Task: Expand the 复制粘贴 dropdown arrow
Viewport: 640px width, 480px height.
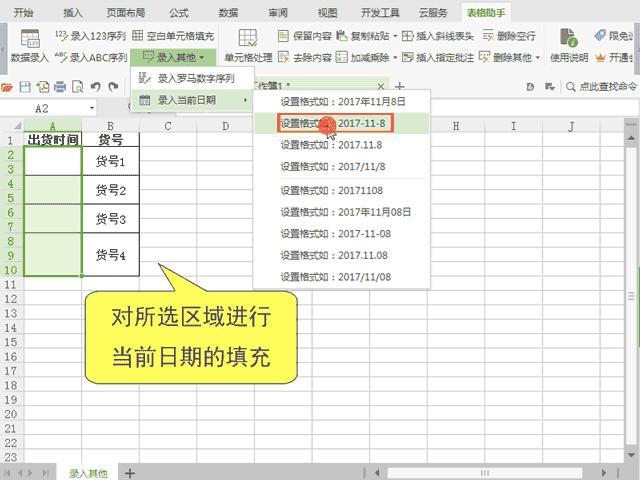Action: 395,36
